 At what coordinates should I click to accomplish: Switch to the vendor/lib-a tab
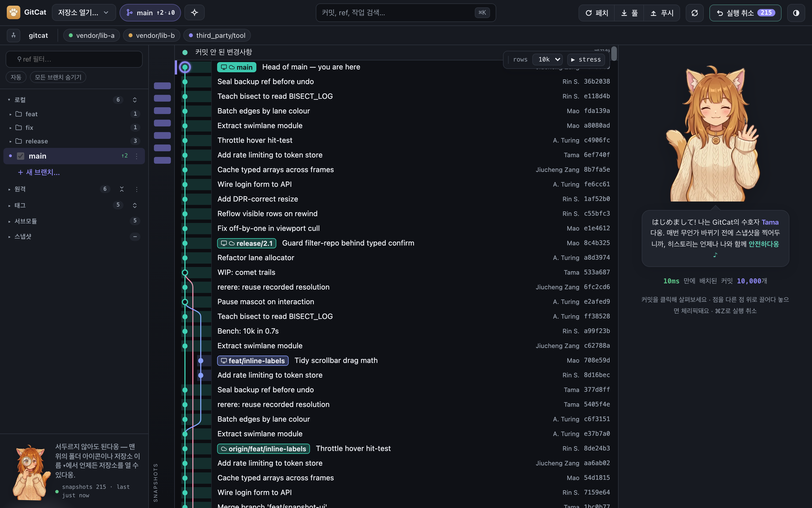(92, 35)
